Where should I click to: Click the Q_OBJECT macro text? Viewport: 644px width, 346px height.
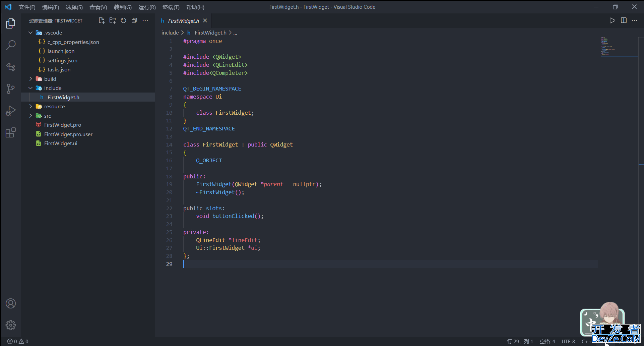coord(209,161)
